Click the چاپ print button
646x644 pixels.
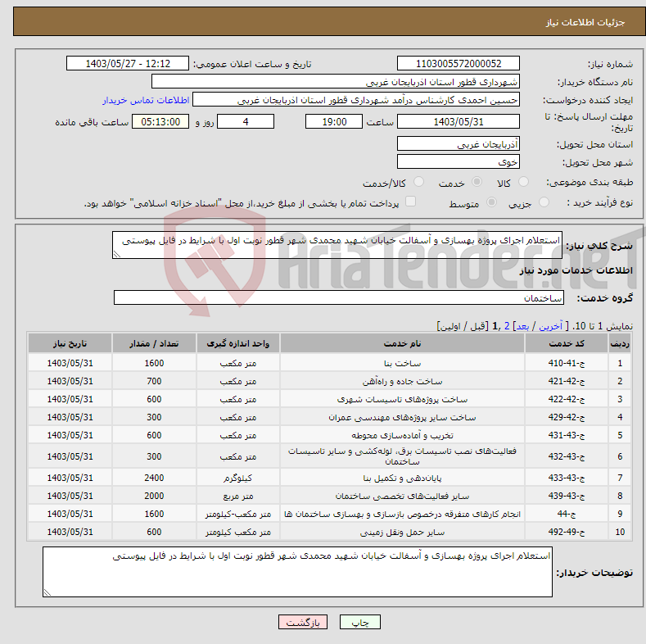(x=359, y=622)
